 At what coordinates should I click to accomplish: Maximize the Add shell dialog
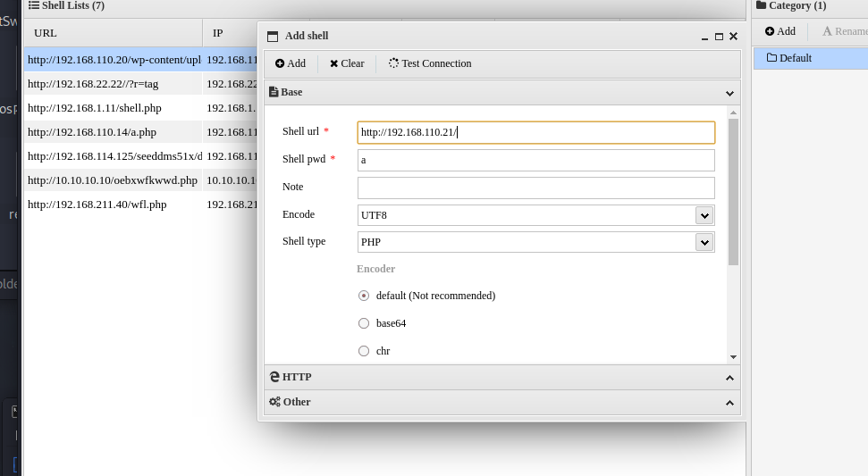click(719, 37)
